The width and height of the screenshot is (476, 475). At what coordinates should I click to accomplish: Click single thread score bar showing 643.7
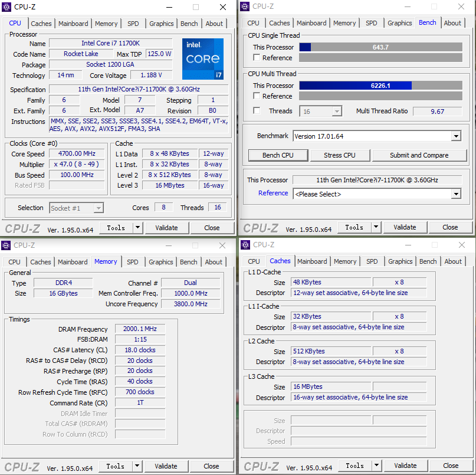[x=380, y=47]
